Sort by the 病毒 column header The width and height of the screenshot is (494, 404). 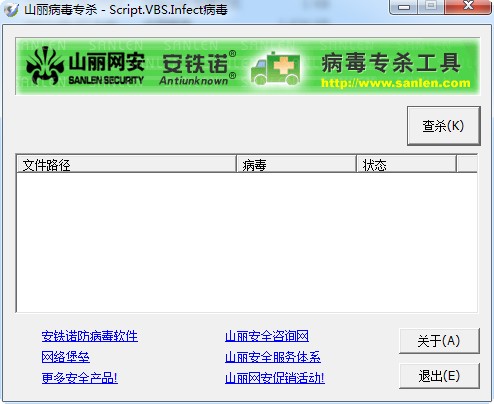click(x=296, y=164)
